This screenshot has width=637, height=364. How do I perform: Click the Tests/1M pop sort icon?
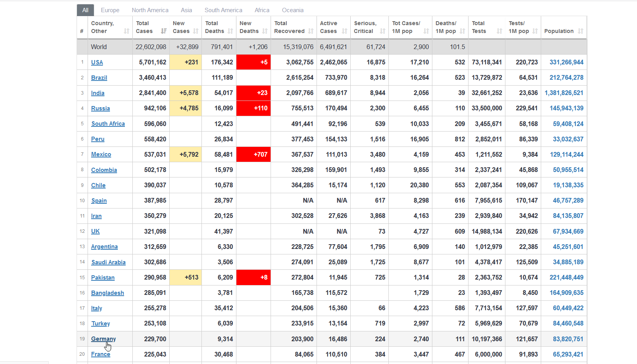(x=535, y=31)
